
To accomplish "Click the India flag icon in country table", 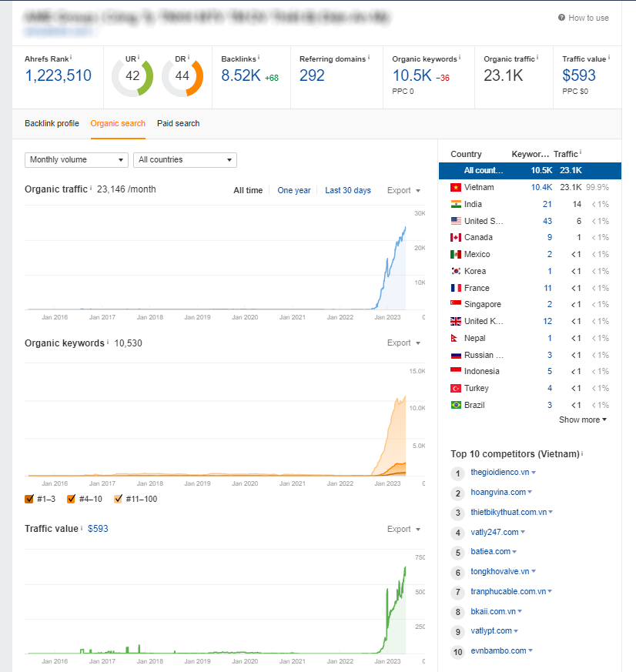I will 456,204.
